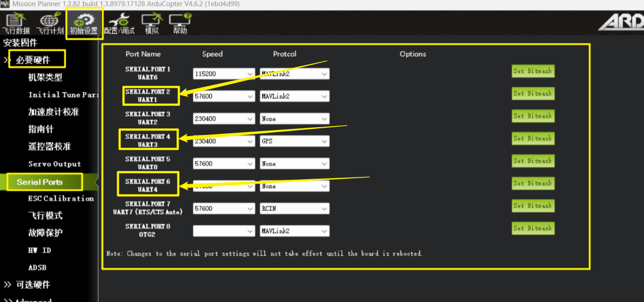Open SERIAL PORT 8 empty speed field

click(x=224, y=231)
